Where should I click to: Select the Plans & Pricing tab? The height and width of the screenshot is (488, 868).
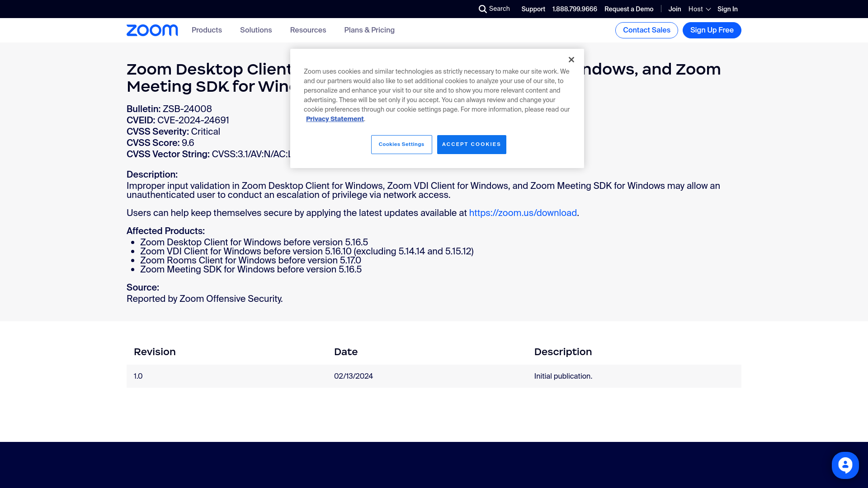(369, 30)
